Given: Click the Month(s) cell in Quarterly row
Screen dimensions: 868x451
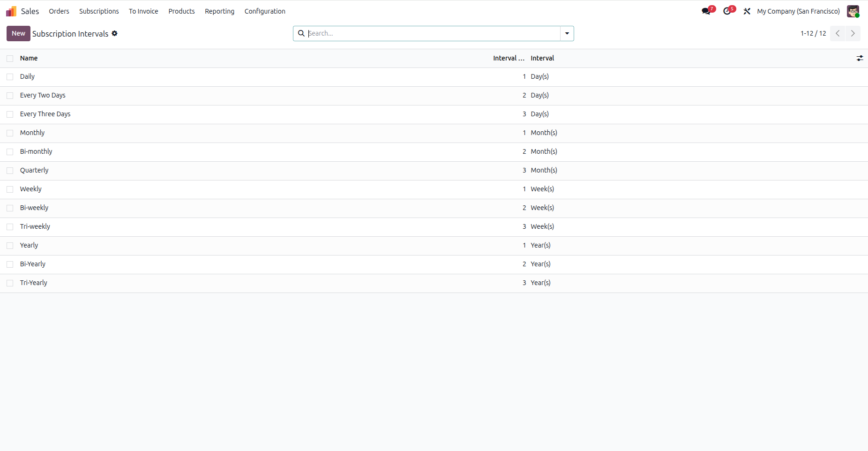Looking at the screenshot, I should [x=544, y=170].
